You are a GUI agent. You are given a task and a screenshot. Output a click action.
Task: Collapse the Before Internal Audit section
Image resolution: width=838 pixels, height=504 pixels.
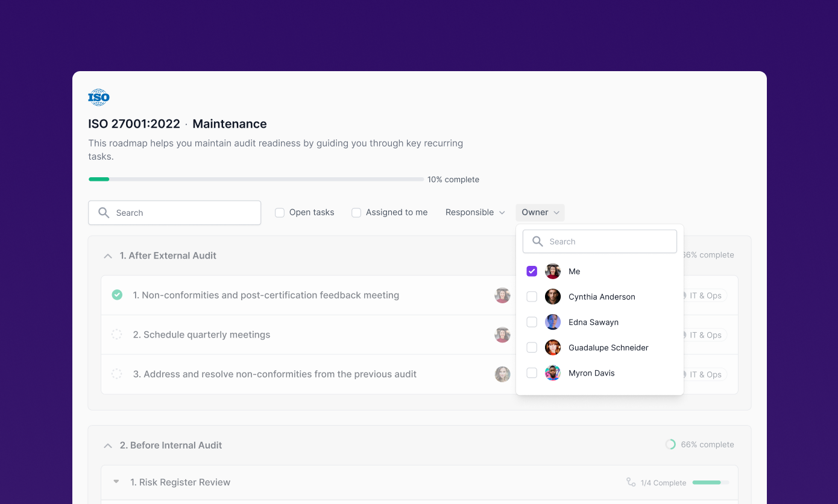tap(108, 446)
